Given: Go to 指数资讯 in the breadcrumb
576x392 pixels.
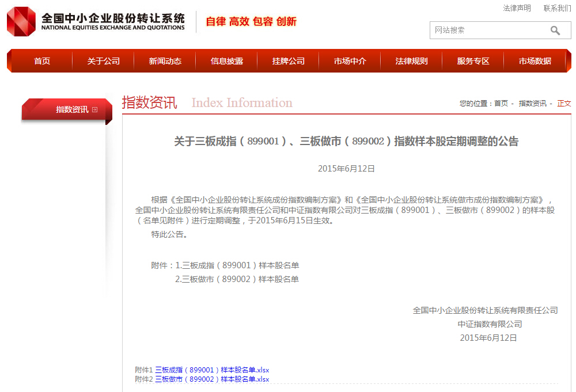Looking at the screenshot, I should tap(532, 104).
